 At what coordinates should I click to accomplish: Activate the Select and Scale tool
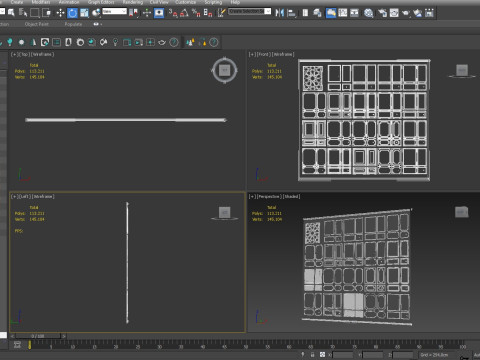pyautogui.click(x=84, y=13)
